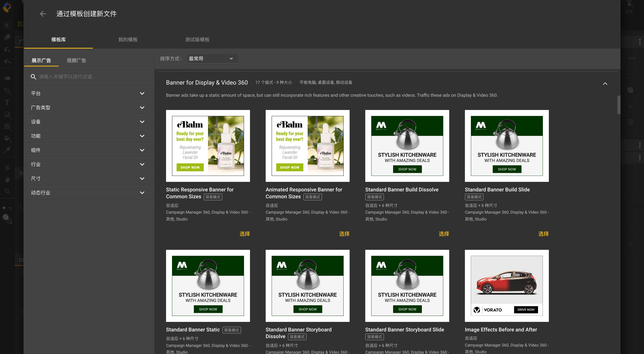
Task: Expand the 尺寸 filter section
Action: pyautogui.click(x=89, y=179)
